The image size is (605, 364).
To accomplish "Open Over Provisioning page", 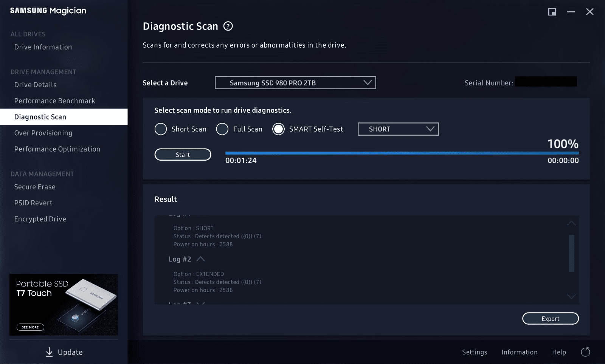I will [43, 133].
